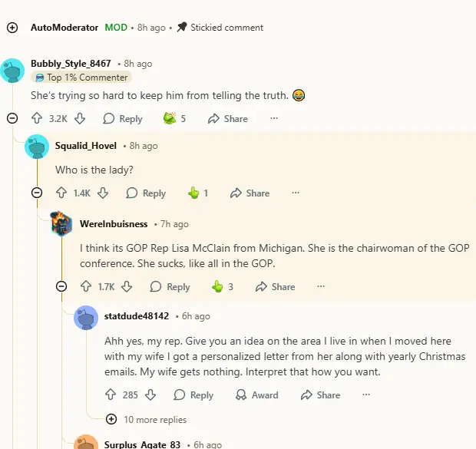Collapse WereInbuisness's comment thread
This screenshot has height=449, width=476.
coord(61,287)
